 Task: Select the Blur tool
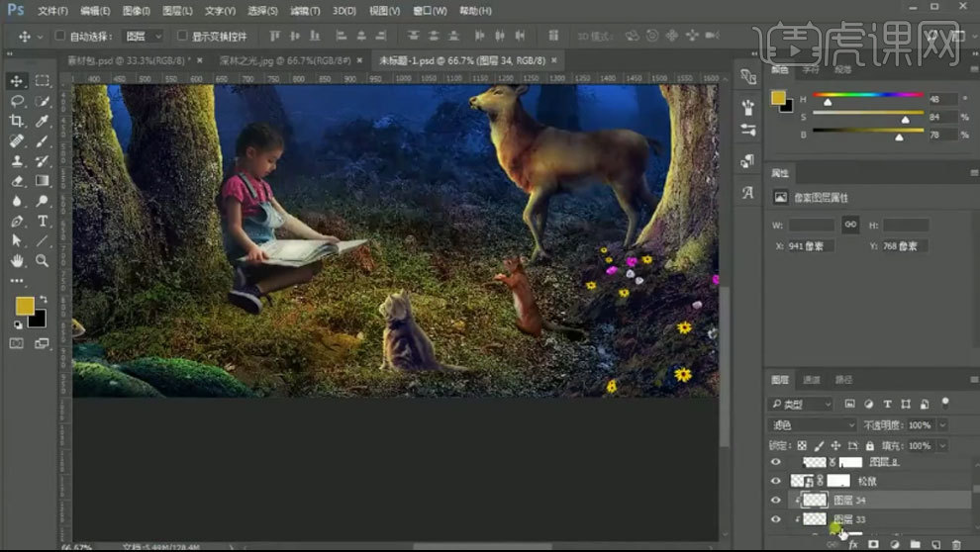(x=17, y=201)
